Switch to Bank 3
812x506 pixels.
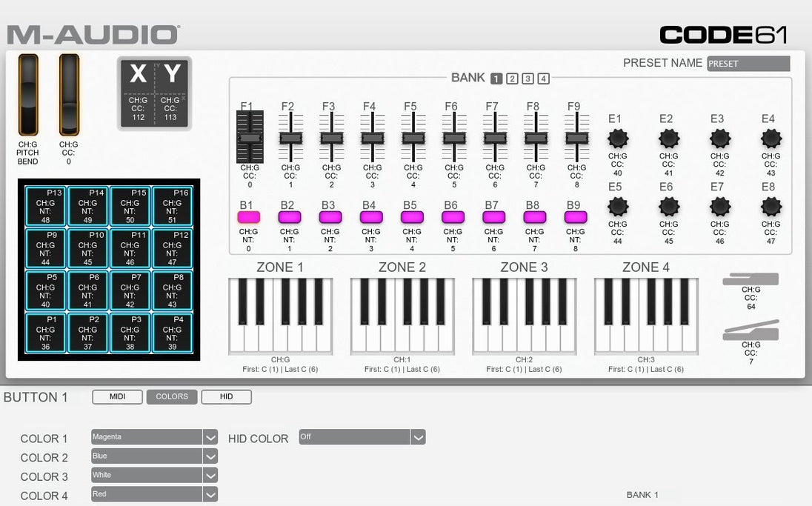(528, 79)
